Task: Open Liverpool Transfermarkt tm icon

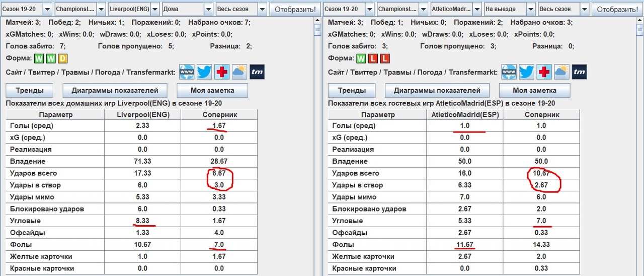Action: click(257, 72)
